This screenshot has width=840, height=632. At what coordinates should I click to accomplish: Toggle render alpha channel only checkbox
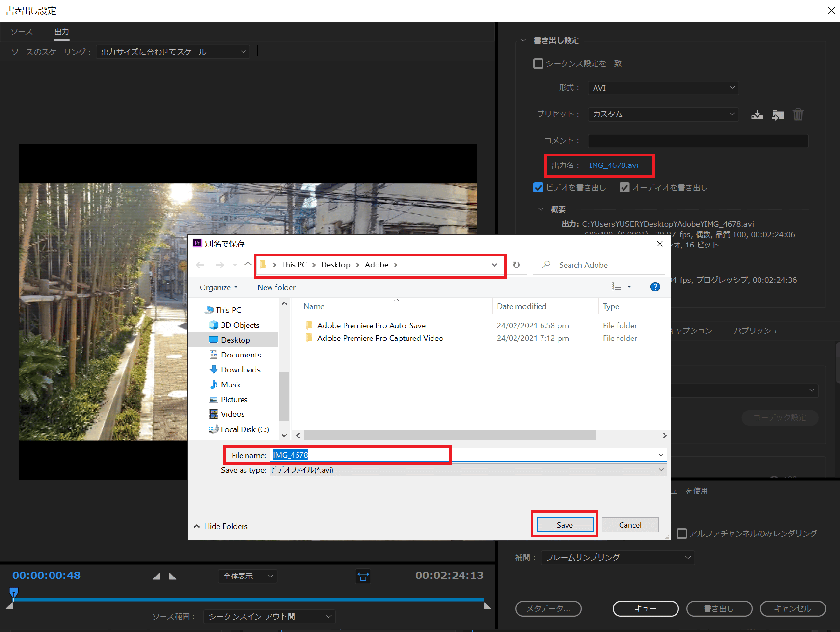click(682, 533)
